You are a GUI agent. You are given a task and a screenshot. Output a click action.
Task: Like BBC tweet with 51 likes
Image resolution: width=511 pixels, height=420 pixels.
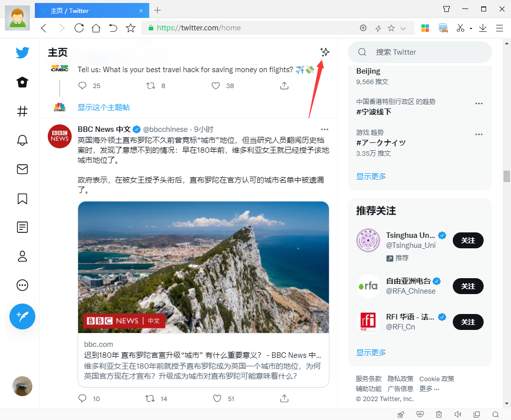(x=217, y=399)
